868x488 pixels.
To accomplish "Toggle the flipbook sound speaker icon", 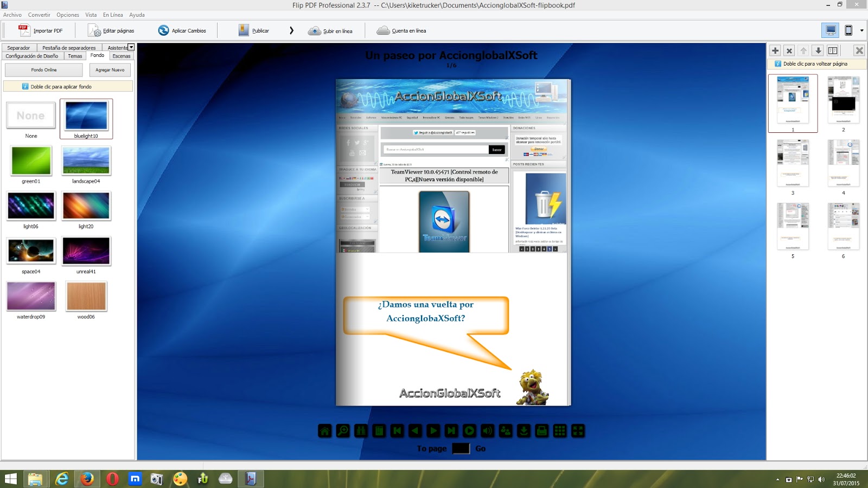I will click(x=488, y=431).
